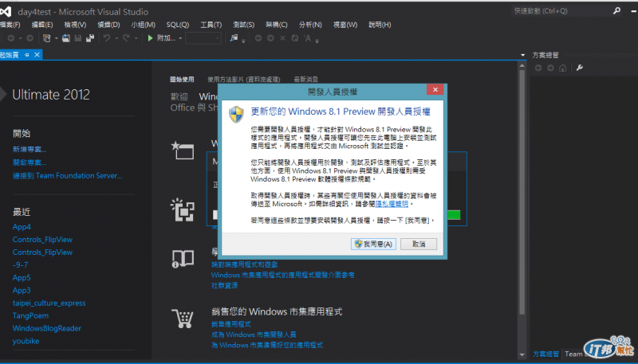638x364 pixels.
Task: Open the SQL(Q) menu
Action: tap(178, 25)
